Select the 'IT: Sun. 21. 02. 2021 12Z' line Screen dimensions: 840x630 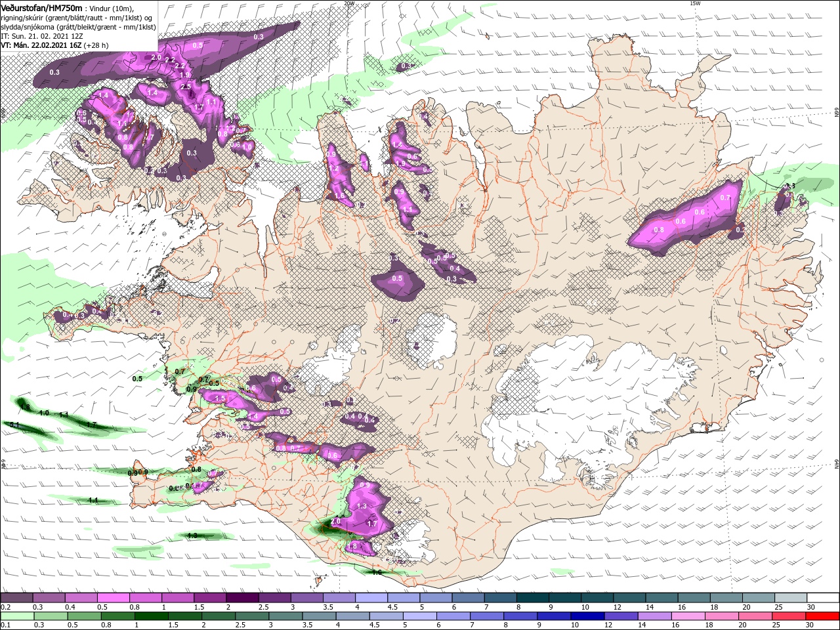pos(42,36)
